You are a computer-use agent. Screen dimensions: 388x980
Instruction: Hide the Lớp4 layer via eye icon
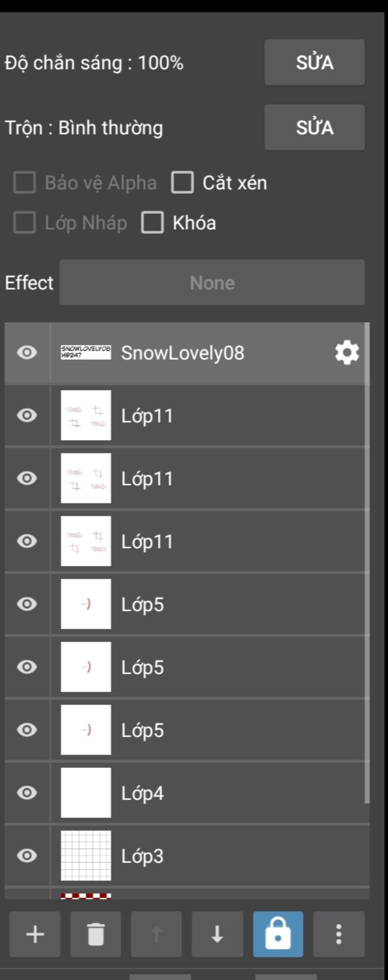click(x=27, y=792)
